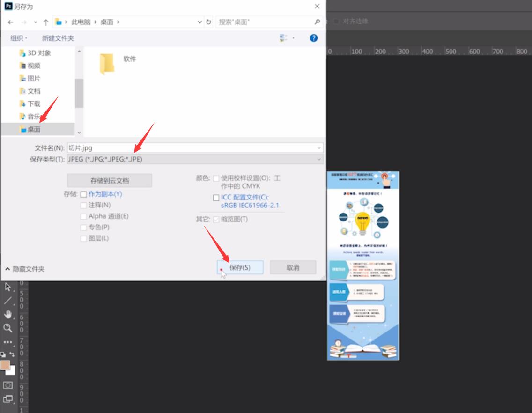Select 3D 对象 in navigation pane
Screen dimensions: 532x413
[x=35, y=53]
